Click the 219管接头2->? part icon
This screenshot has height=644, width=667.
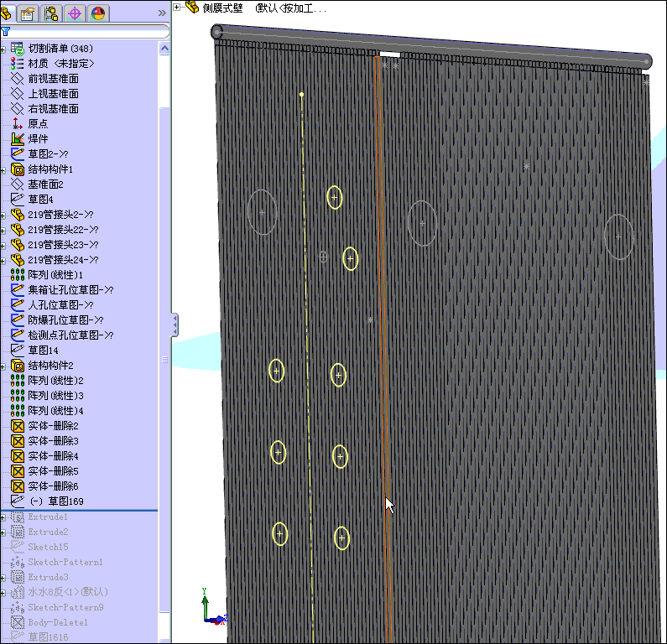point(18,214)
